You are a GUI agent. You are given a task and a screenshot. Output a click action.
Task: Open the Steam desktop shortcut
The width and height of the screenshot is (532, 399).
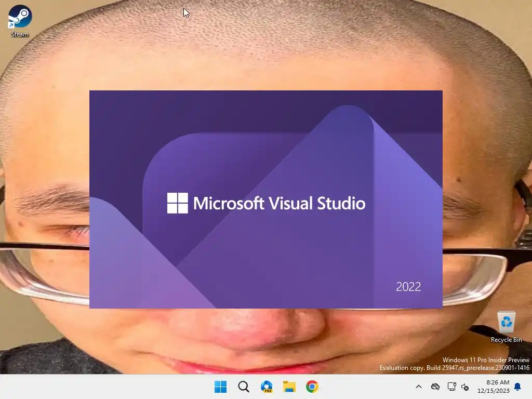coord(20,21)
